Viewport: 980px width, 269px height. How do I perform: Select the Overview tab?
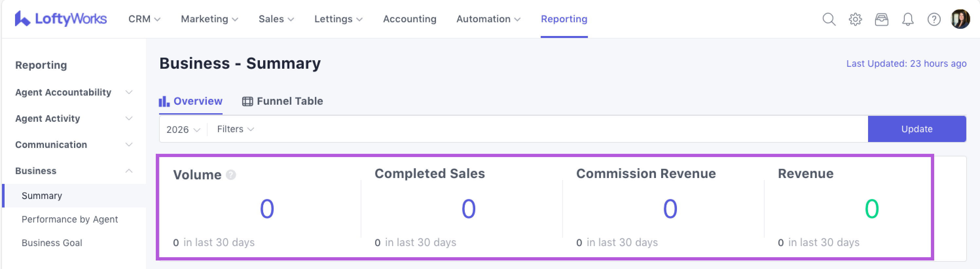coord(191,101)
